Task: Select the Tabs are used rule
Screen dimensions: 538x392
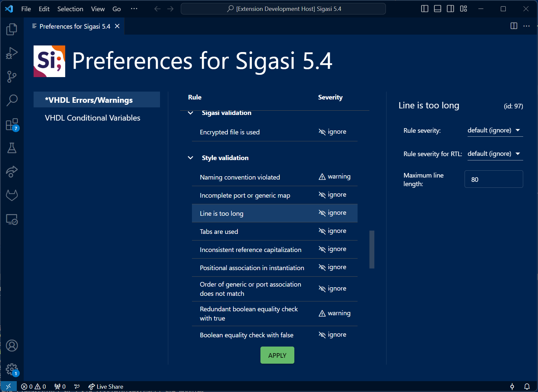Action: (275, 231)
